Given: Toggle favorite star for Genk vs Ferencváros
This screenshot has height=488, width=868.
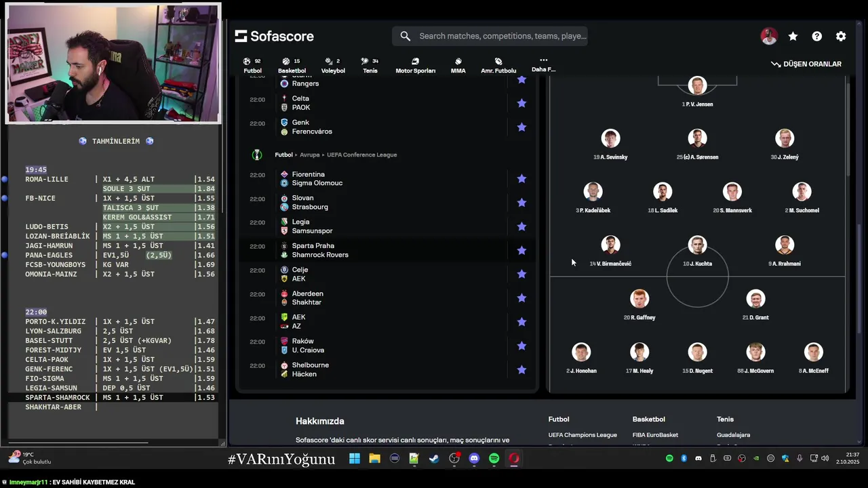Looking at the screenshot, I should (521, 127).
